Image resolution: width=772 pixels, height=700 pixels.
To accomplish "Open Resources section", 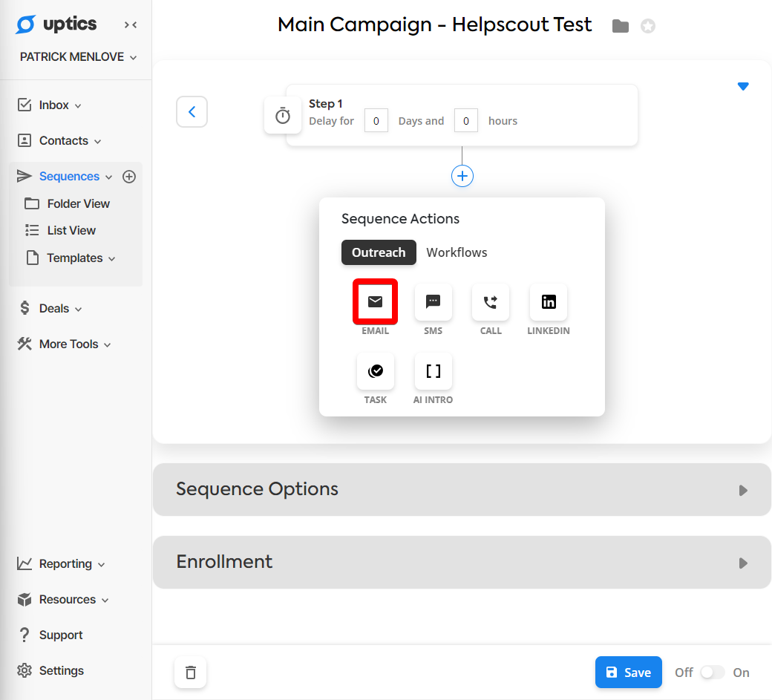I will coord(62,600).
